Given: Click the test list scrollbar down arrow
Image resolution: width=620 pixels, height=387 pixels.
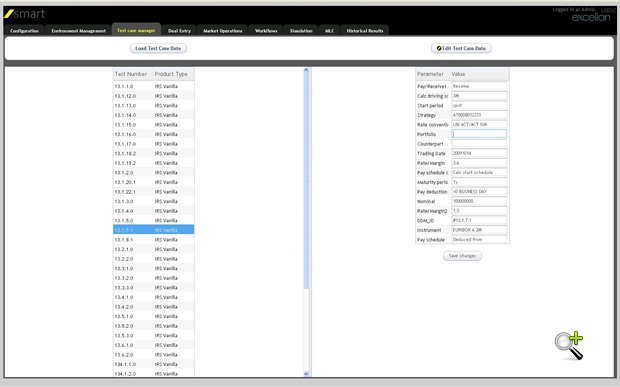Looking at the screenshot, I should (306, 374).
